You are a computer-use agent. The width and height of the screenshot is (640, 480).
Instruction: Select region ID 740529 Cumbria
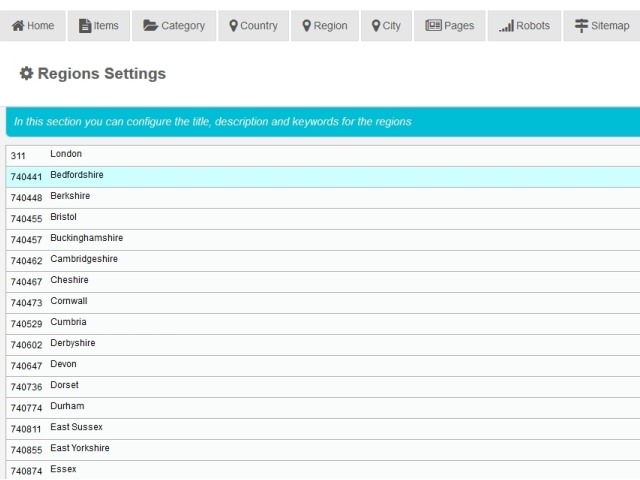pyautogui.click(x=68, y=323)
